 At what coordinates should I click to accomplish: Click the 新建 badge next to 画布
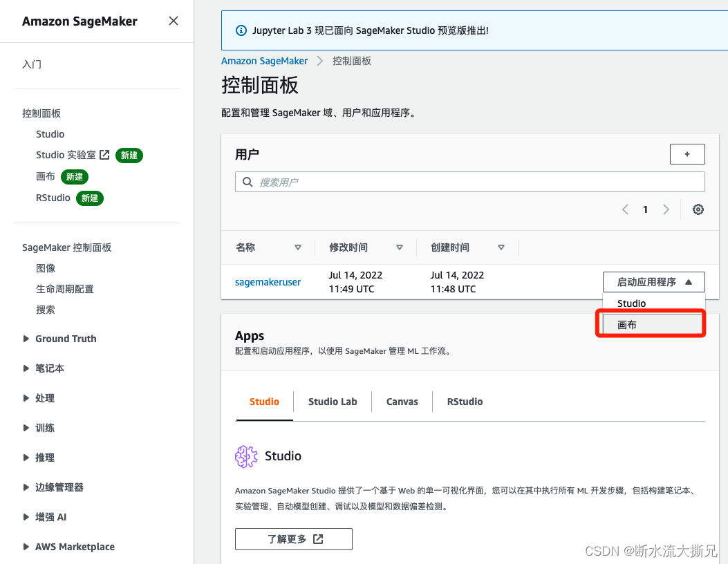tap(74, 177)
